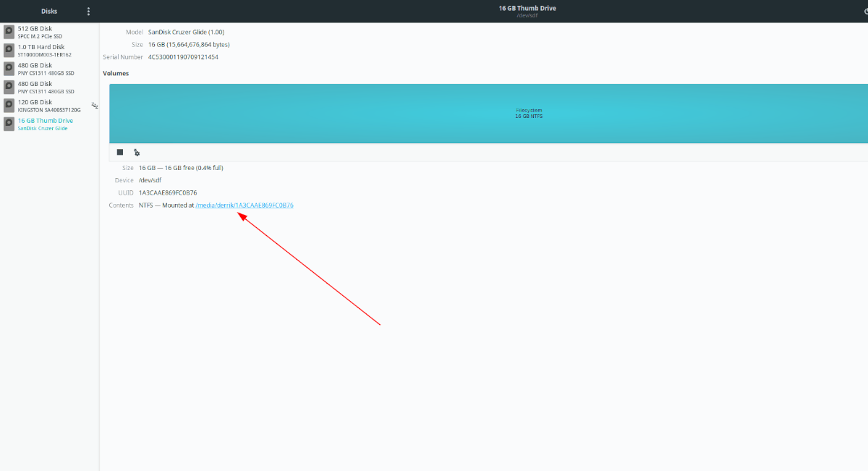Click the Disks title in the header
Image resolution: width=868 pixels, height=471 pixels.
point(49,12)
